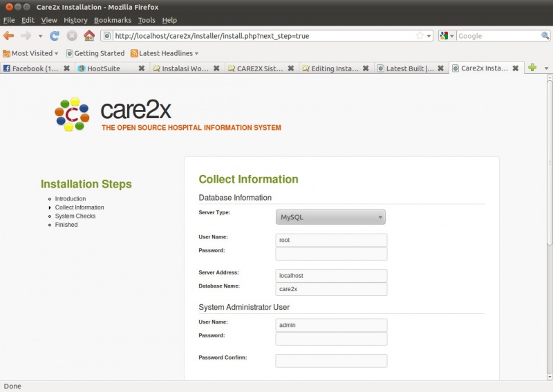Click the Back navigation arrow
This screenshot has height=392, width=553.
point(9,36)
